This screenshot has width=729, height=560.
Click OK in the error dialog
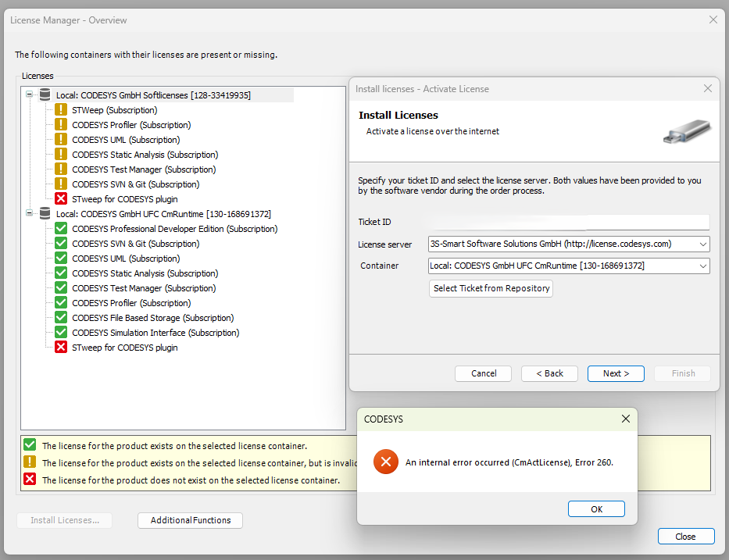click(596, 509)
